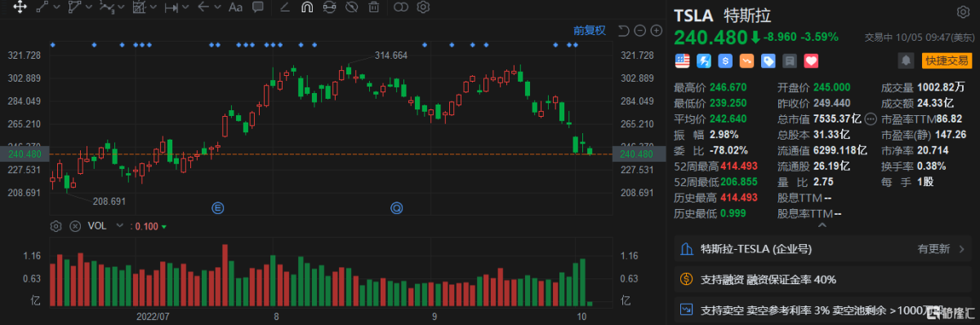Click the TSLA ticker symbol title
The image size is (980, 325).
(x=693, y=16)
